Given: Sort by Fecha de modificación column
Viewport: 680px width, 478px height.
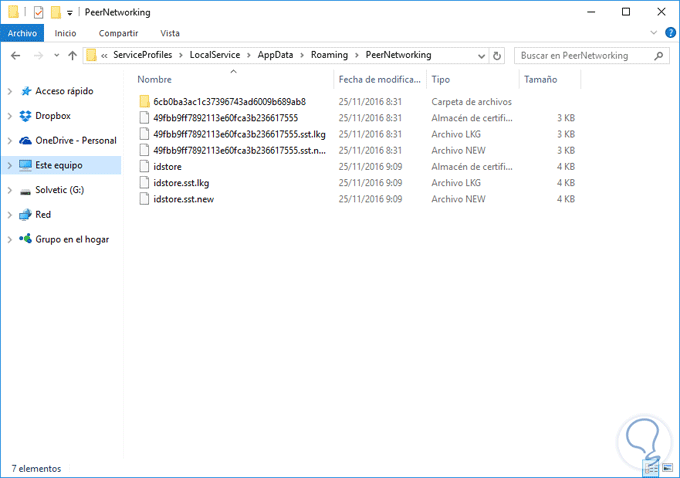Looking at the screenshot, I should [380, 79].
